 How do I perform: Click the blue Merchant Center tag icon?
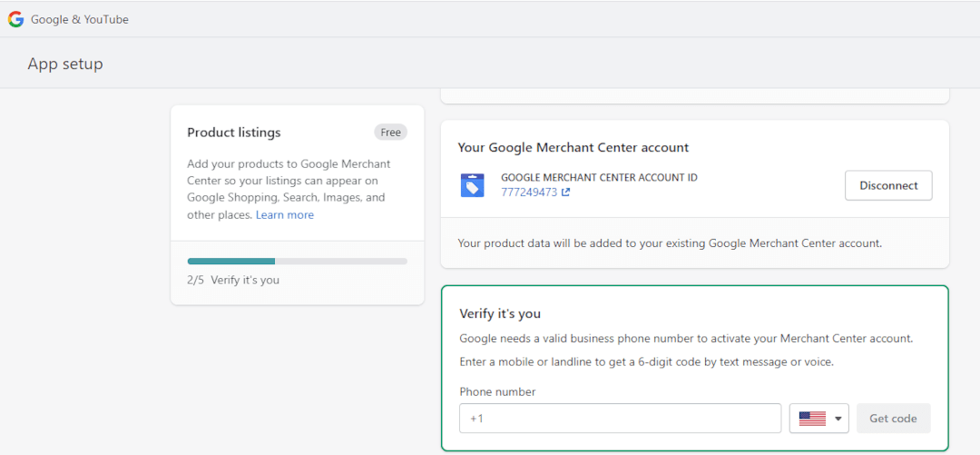[472, 185]
